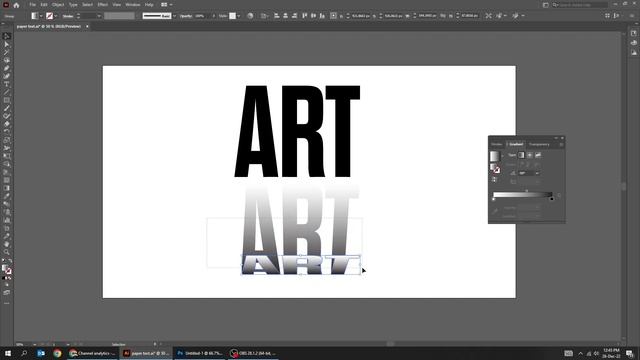640x360 pixels.
Task: Click the Recolor Artwork icon in control bar
Action: click(x=250, y=16)
